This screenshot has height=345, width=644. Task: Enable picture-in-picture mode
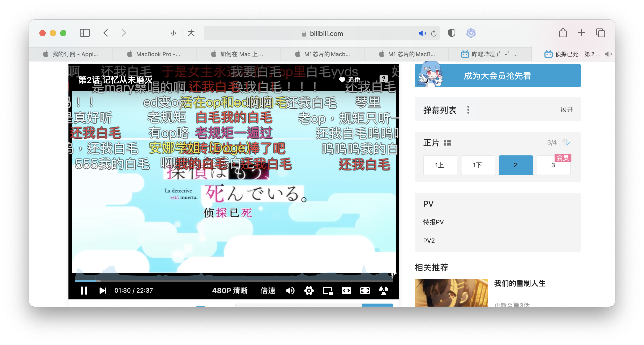[x=328, y=291]
